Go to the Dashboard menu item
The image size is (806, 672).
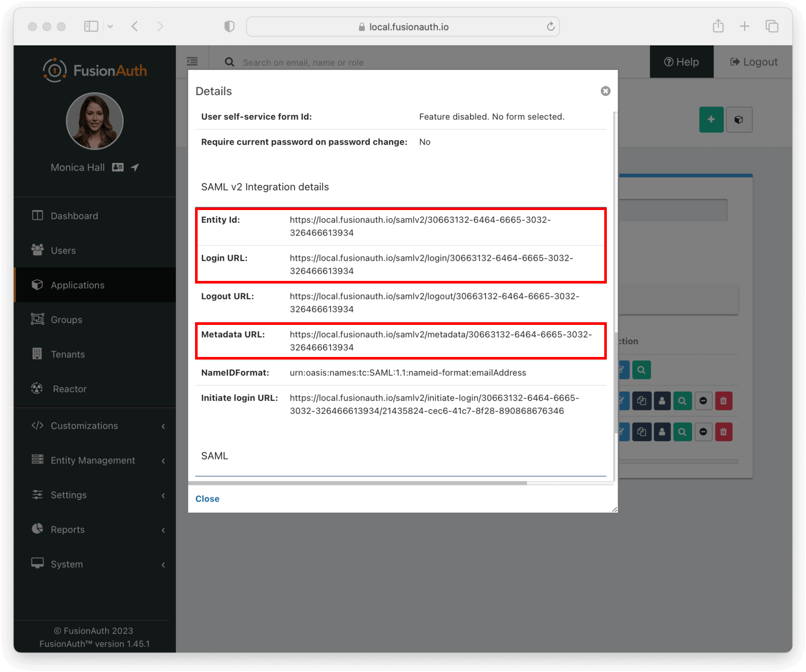[95, 216]
